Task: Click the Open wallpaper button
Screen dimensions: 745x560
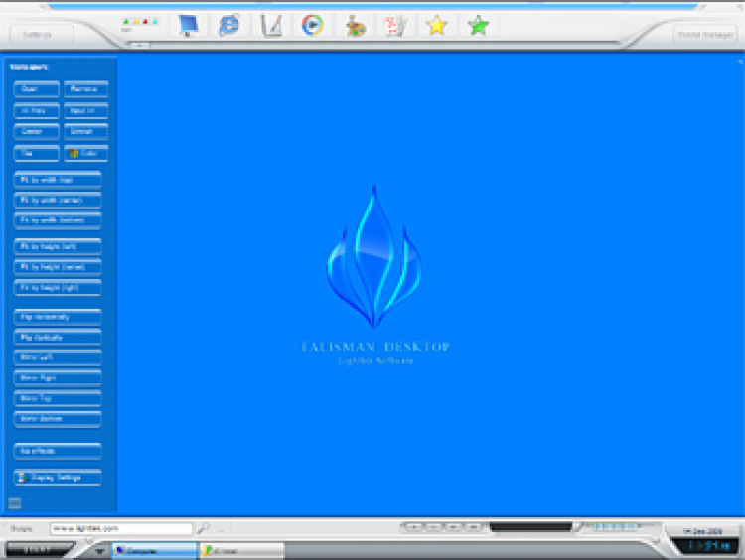Action: pos(37,89)
